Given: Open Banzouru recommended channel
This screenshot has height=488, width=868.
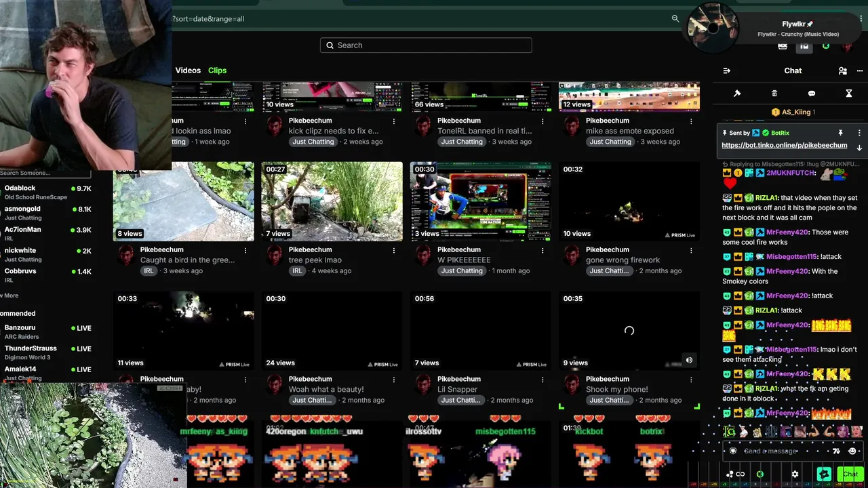Looking at the screenshot, I should tap(46, 332).
